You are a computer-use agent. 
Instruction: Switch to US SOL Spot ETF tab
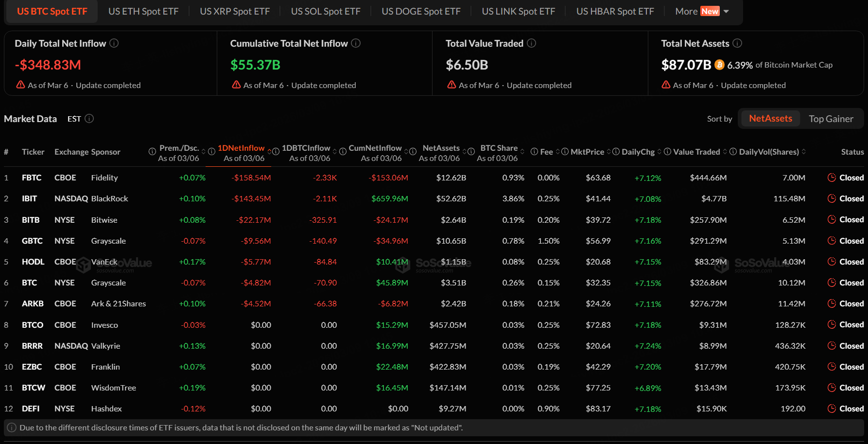click(325, 11)
